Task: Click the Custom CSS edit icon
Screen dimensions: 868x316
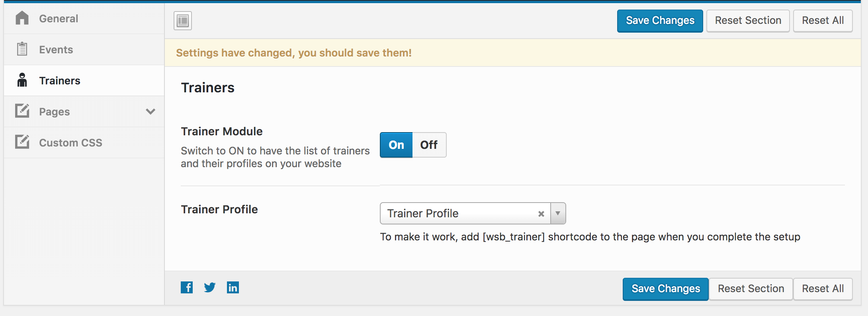Action: pyautogui.click(x=22, y=142)
